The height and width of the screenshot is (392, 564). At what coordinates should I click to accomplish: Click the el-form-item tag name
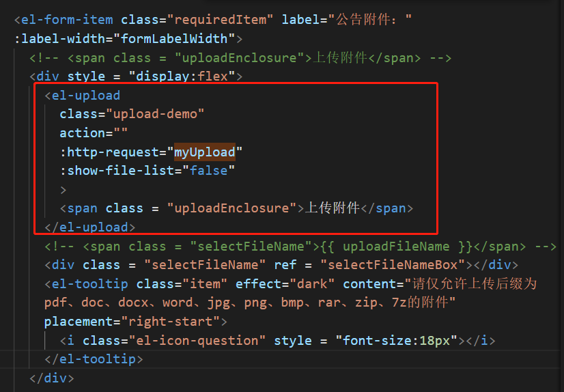pos(67,19)
